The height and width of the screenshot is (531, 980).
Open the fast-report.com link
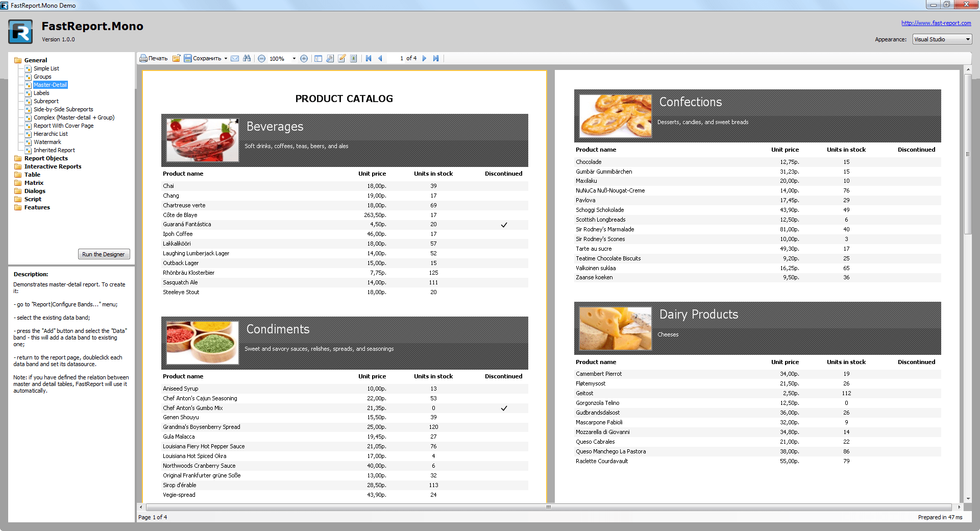click(x=936, y=23)
